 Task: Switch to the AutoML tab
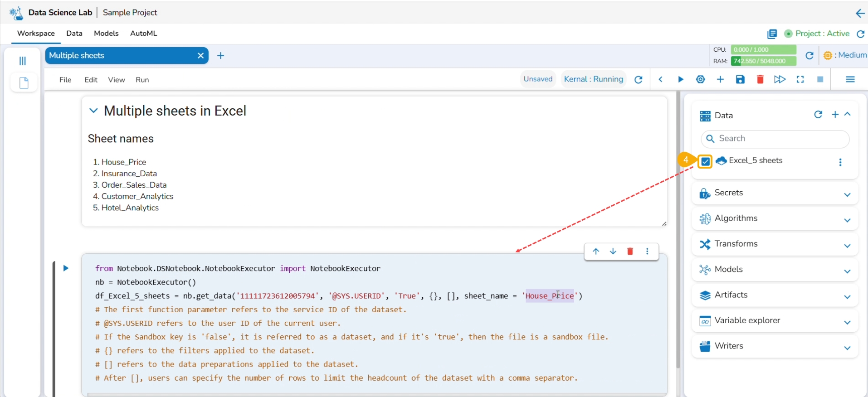click(143, 34)
